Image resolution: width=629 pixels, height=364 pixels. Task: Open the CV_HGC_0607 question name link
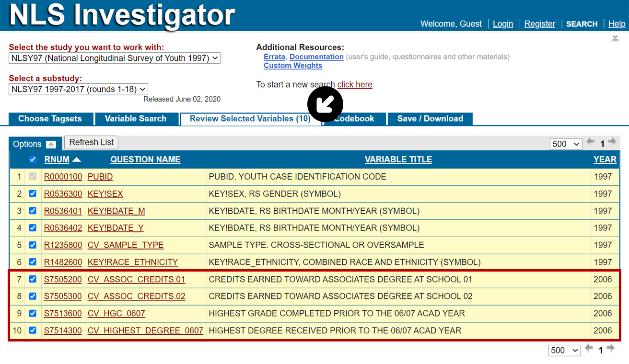(x=116, y=313)
